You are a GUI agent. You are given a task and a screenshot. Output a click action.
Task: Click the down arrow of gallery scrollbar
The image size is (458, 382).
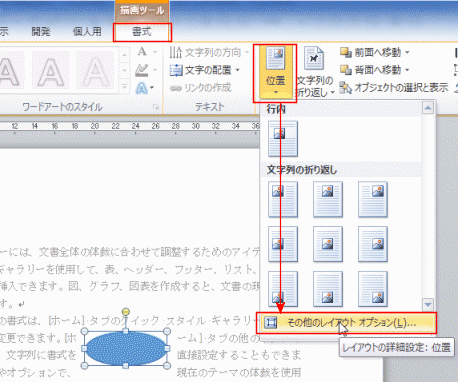tap(428, 304)
